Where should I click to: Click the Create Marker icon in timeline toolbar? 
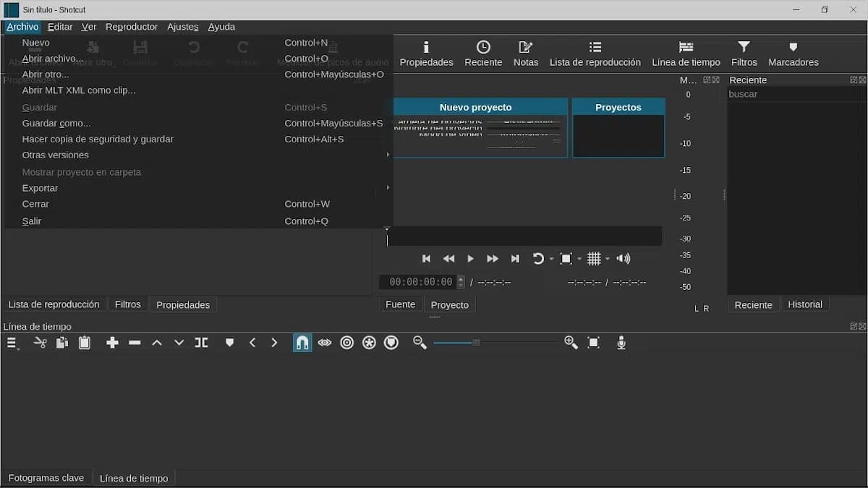coord(229,343)
